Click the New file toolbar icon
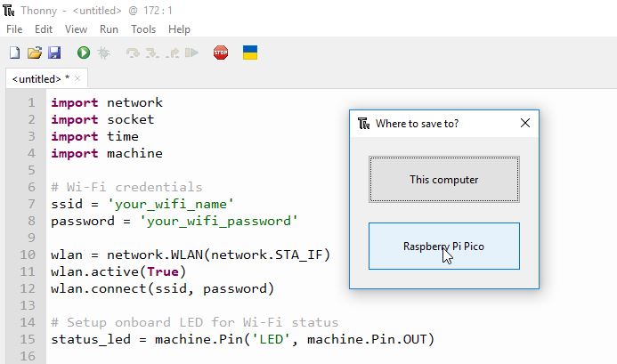The width and height of the screenshot is (617, 364). [14, 53]
